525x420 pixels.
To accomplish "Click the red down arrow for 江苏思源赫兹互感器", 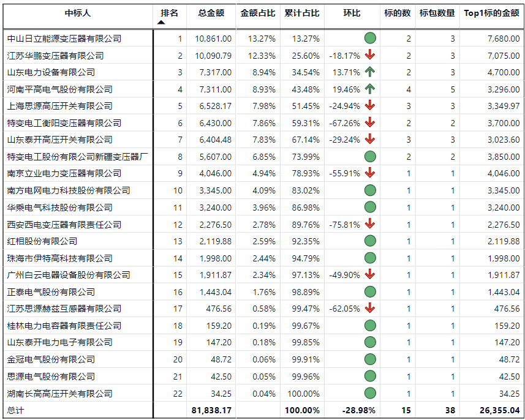I will [370, 308].
